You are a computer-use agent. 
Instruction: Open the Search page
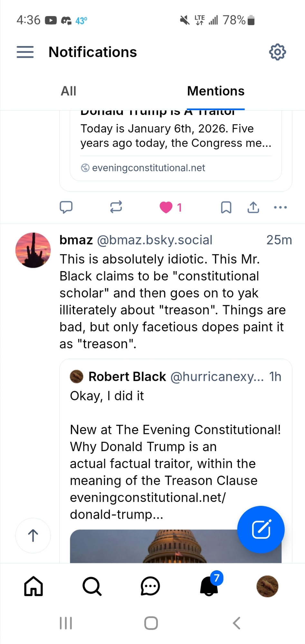pyautogui.click(x=92, y=586)
